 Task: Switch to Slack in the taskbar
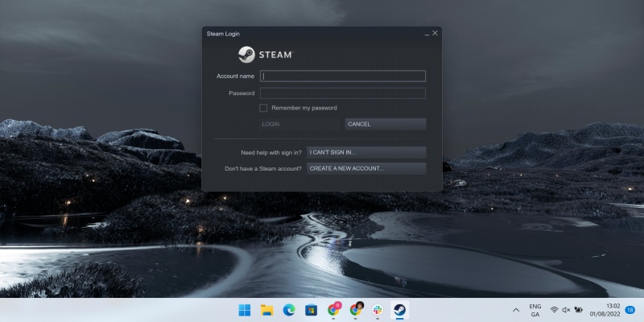click(378, 310)
